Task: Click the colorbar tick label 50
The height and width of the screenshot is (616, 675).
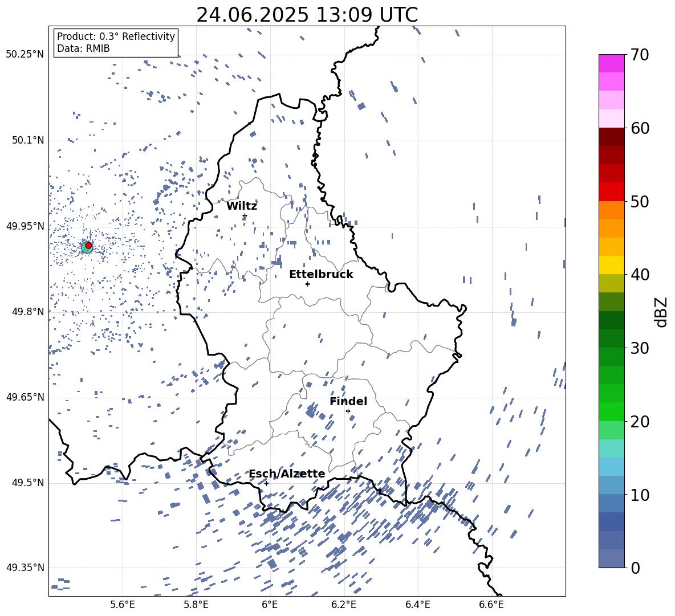Action: 640,201
